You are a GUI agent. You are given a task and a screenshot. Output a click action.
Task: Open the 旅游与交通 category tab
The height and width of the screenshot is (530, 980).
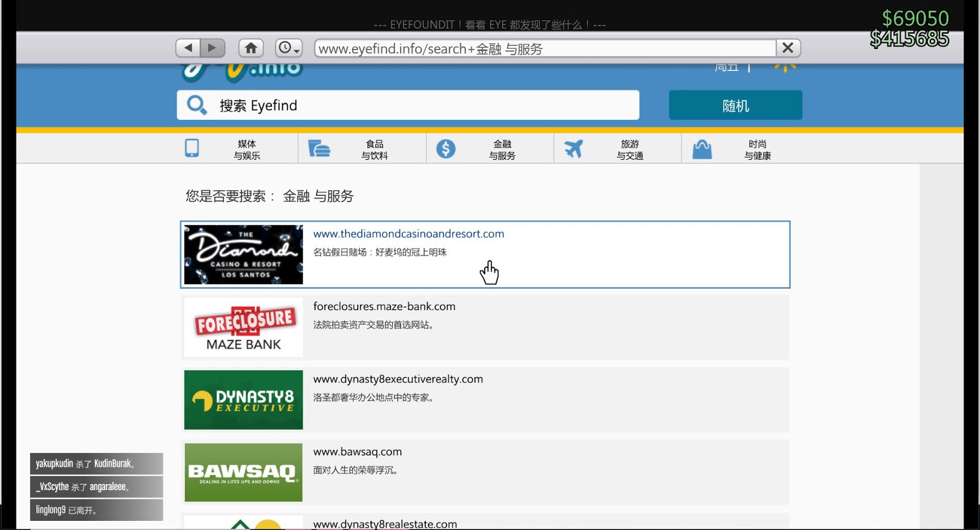pyautogui.click(x=617, y=149)
